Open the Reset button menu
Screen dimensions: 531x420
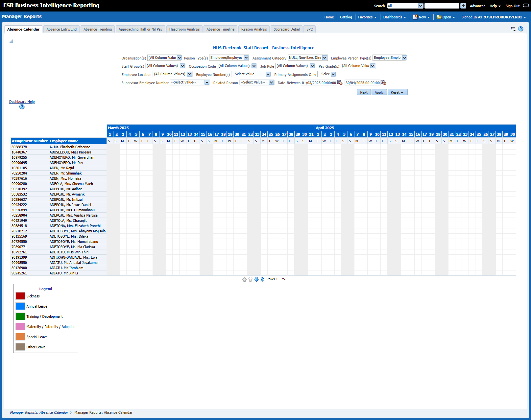398,92
